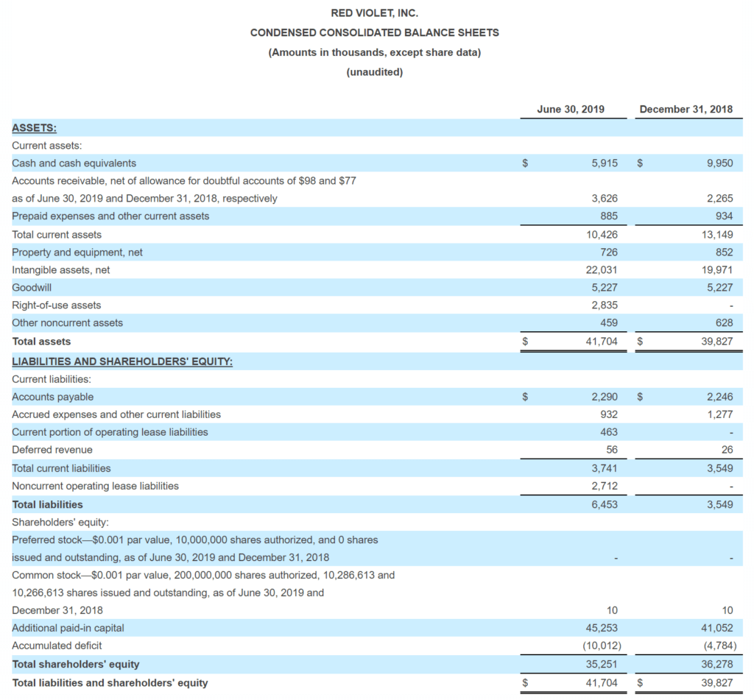Select accounts payable value 2,246
The width and height of the screenshot is (754, 700).
pyautogui.click(x=720, y=397)
